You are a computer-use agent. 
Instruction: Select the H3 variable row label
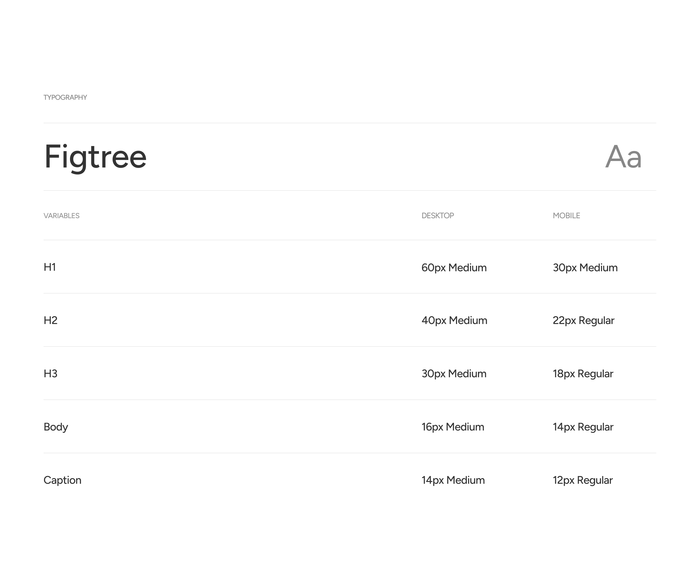click(51, 374)
